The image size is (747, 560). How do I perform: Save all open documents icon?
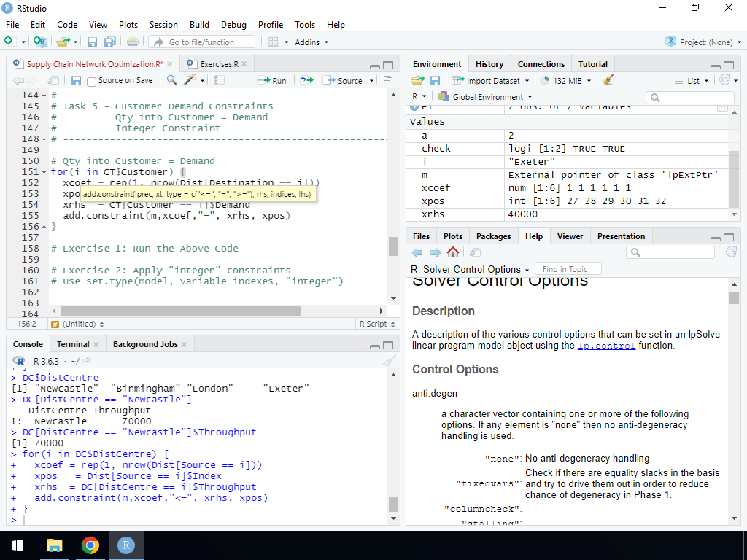tap(109, 42)
